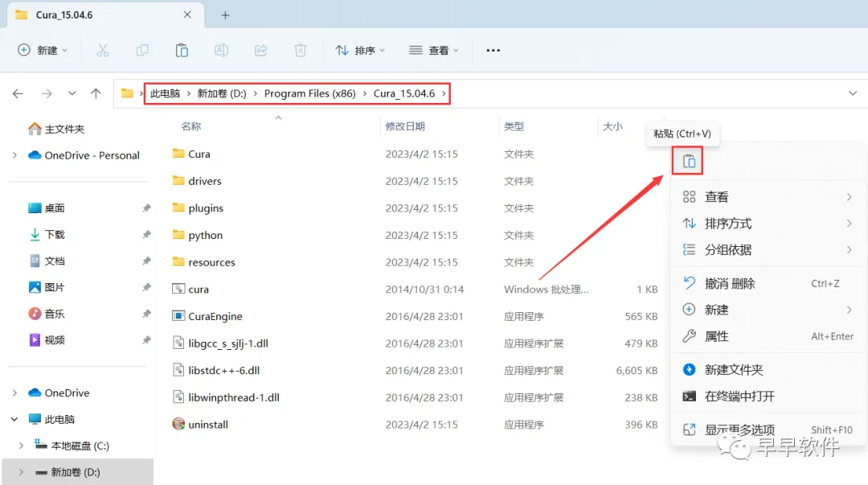
Task: Open 文档 in quick access
Action: point(47,261)
